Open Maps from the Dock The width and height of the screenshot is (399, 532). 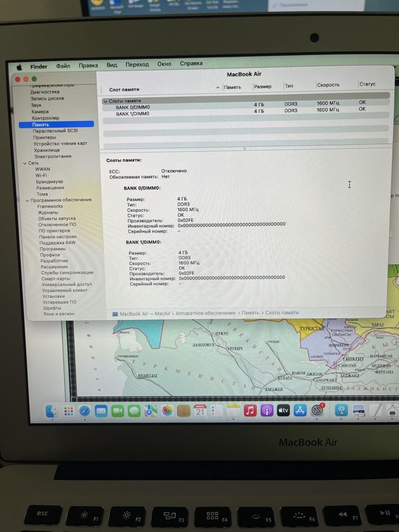151,411
